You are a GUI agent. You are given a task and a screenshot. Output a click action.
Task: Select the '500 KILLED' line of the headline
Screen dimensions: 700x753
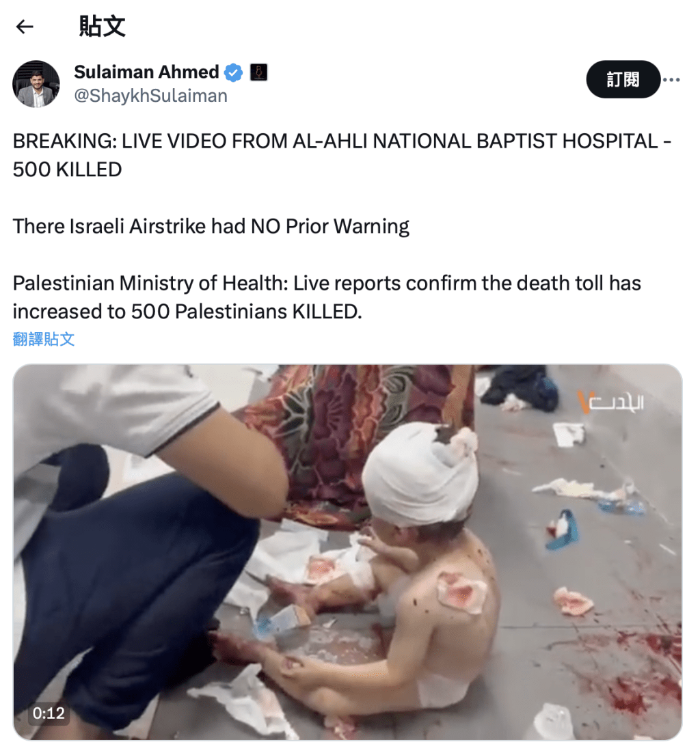pos(67,169)
